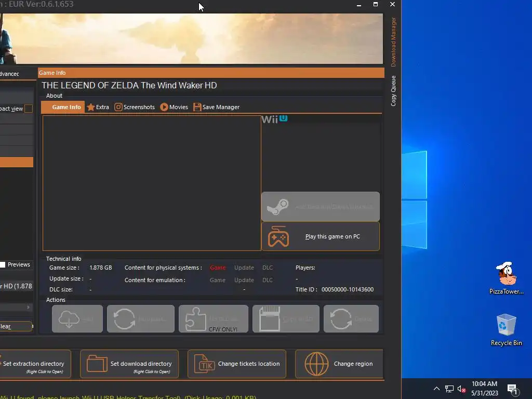Image resolution: width=532 pixels, height=399 pixels.
Task: Open the Copy Queue side tab
Action: tap(394, 91)
